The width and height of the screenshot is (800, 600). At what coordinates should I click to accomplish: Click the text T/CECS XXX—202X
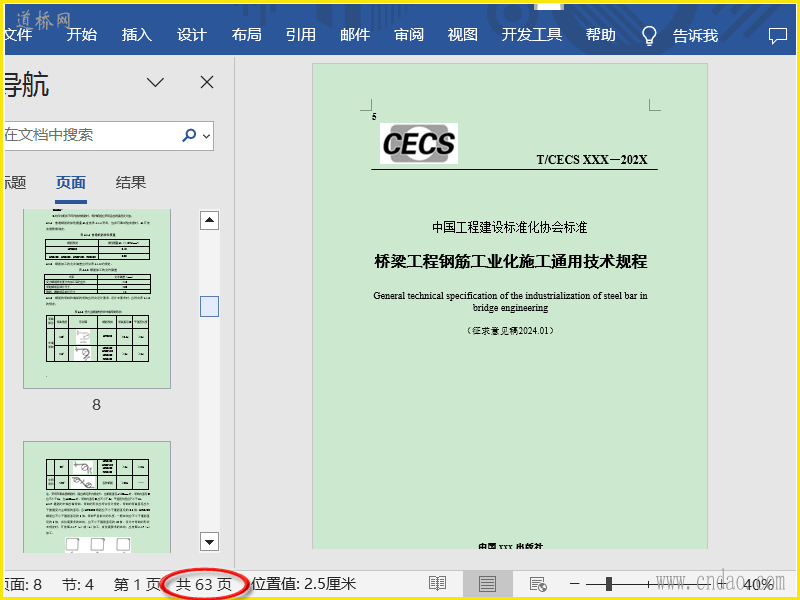pyautogui.click(x=592, y=160)
